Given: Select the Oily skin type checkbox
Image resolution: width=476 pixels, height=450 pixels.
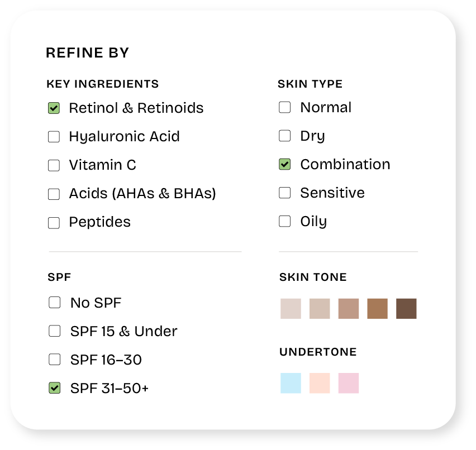Looking at the screenshot, I should coord(285,222).
